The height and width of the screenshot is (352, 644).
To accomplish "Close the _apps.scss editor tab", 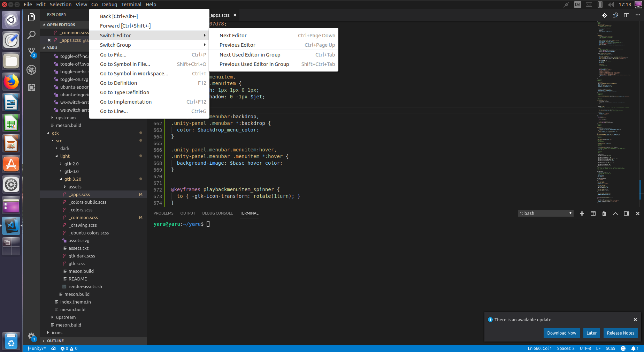I will click(235, 15).
